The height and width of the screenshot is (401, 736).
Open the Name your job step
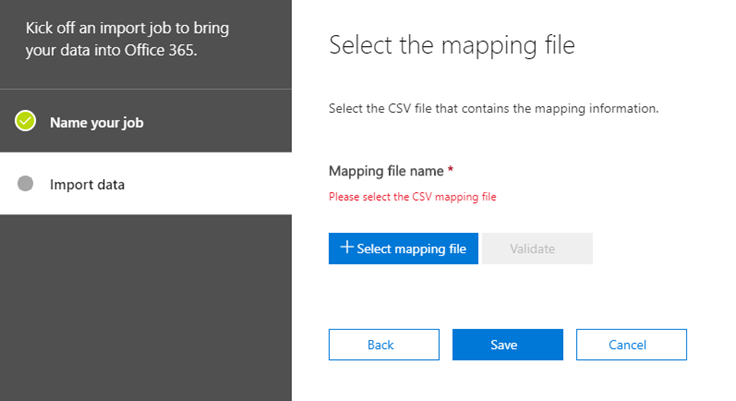pos(146,122)
